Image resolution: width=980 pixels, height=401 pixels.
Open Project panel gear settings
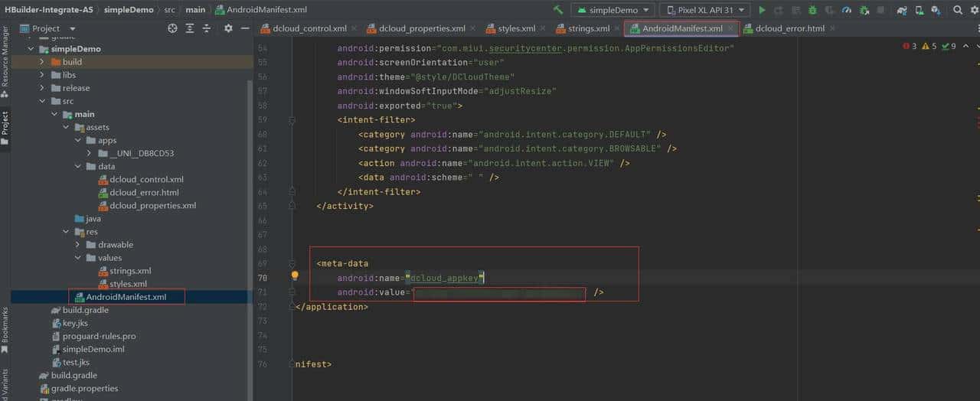coord(228,28)
